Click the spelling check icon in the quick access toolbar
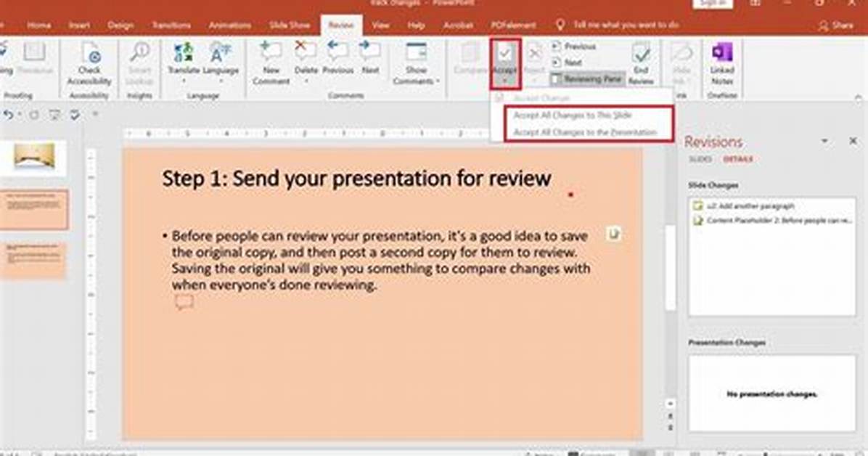 pyautogui.click(x=75, y=115)
